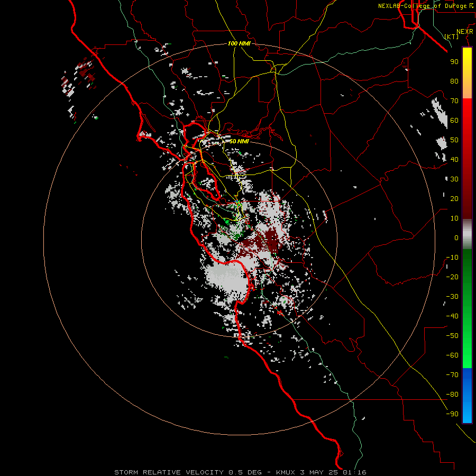Click the STORM RELATIVE VELOCITY title text
The image size is (476, 476).
tap(169, 472)
